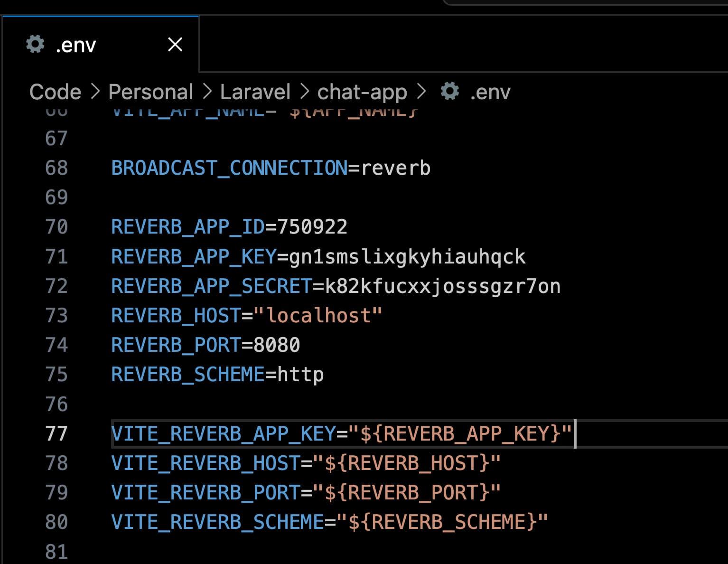728x564 pixels.
Task: Select the BROADCAST_CONNECTION=reverb text line
Action: pos(270,168)
